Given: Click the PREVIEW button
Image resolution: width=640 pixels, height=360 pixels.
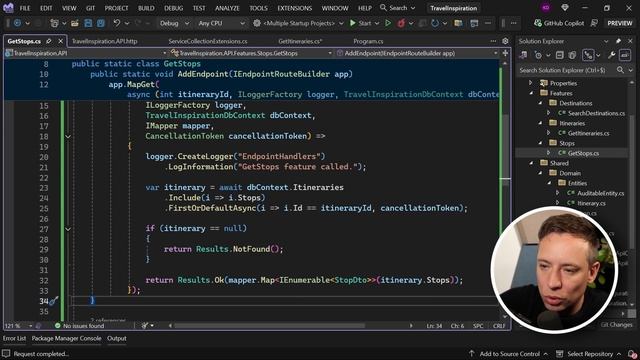Looking at the screenshot, I should click(619, 23).
